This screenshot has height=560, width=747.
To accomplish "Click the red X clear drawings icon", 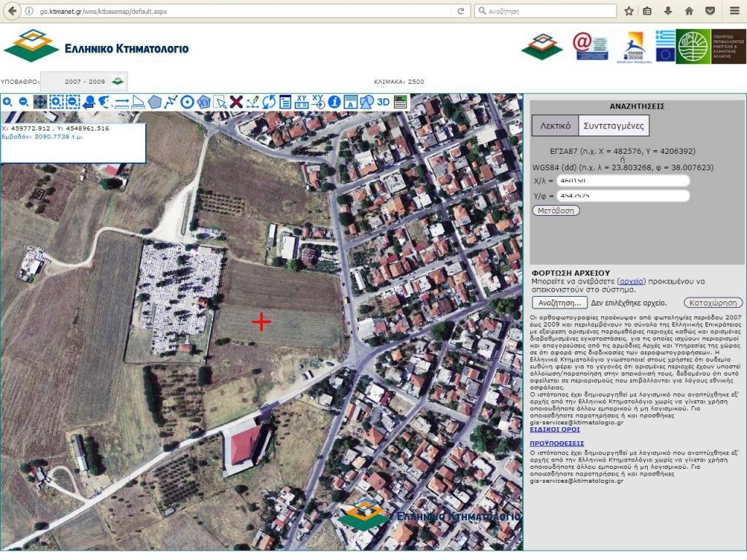I will tap(236, 102).
